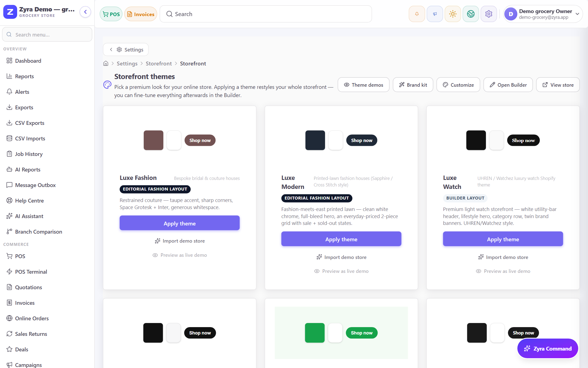Open settings gear icon in top bar
The image size is (588, 368).
tap(489, 14)
